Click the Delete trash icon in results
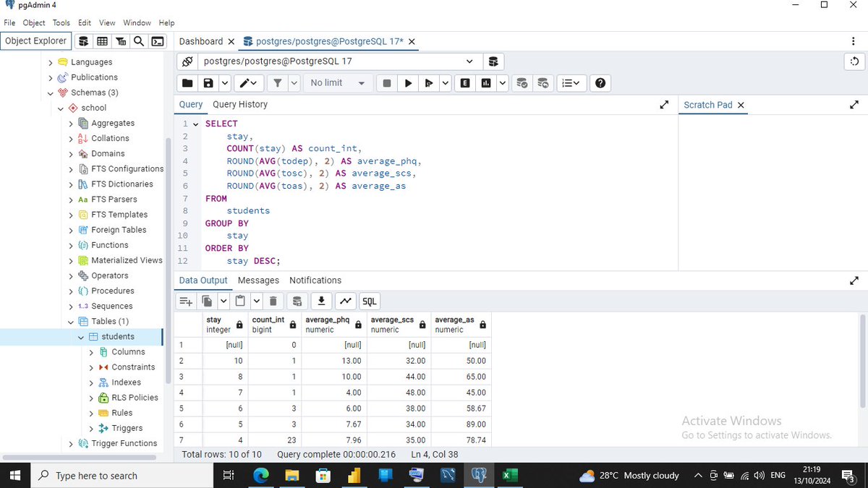Image resolution: width=868 pixels, height=488 pixels. point(273,301)
